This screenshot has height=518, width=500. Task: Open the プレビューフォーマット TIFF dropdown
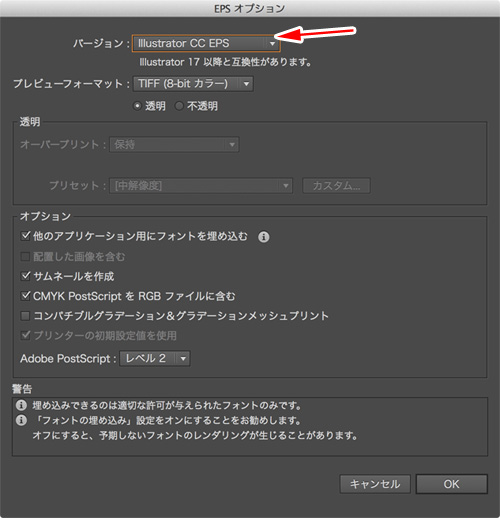coord(193,84)
